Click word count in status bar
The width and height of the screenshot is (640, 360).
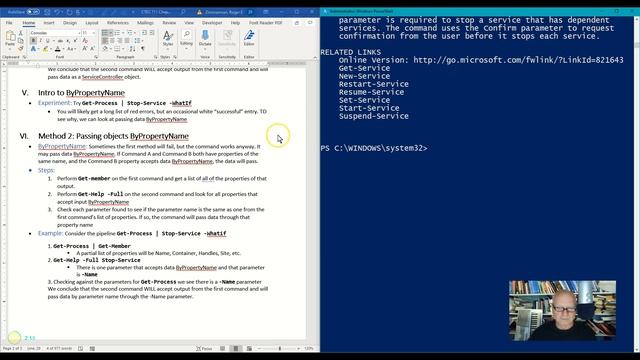[x=59, y=349]
